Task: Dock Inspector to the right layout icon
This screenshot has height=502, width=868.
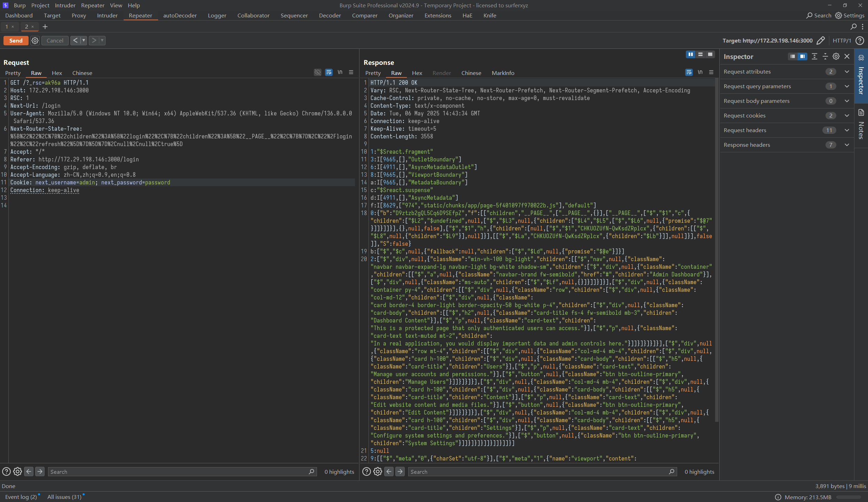Action: (x=802, y=56)
